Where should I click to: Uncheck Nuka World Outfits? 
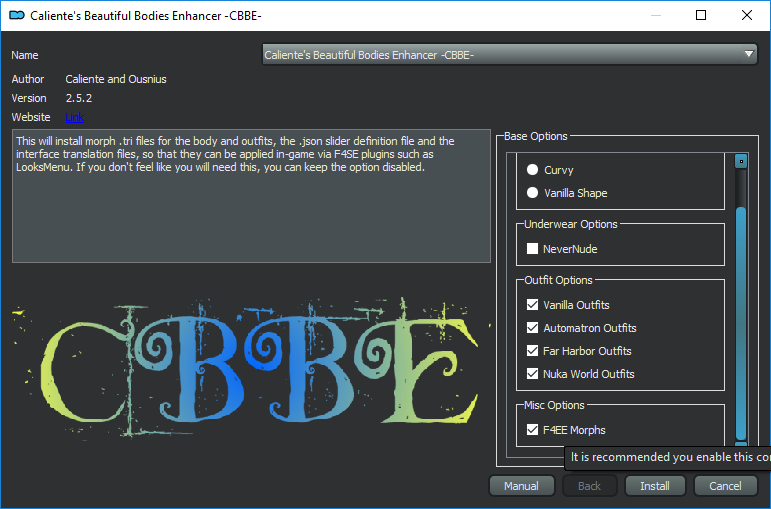coord(533,374)
